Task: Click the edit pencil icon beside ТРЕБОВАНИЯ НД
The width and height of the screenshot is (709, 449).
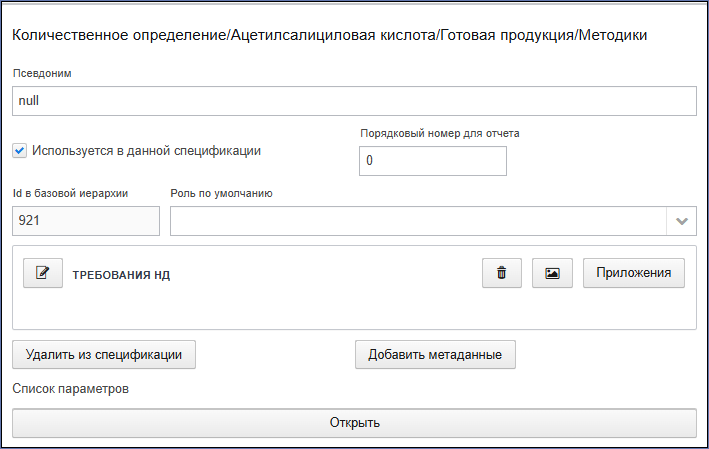Action: pos(43,273)
